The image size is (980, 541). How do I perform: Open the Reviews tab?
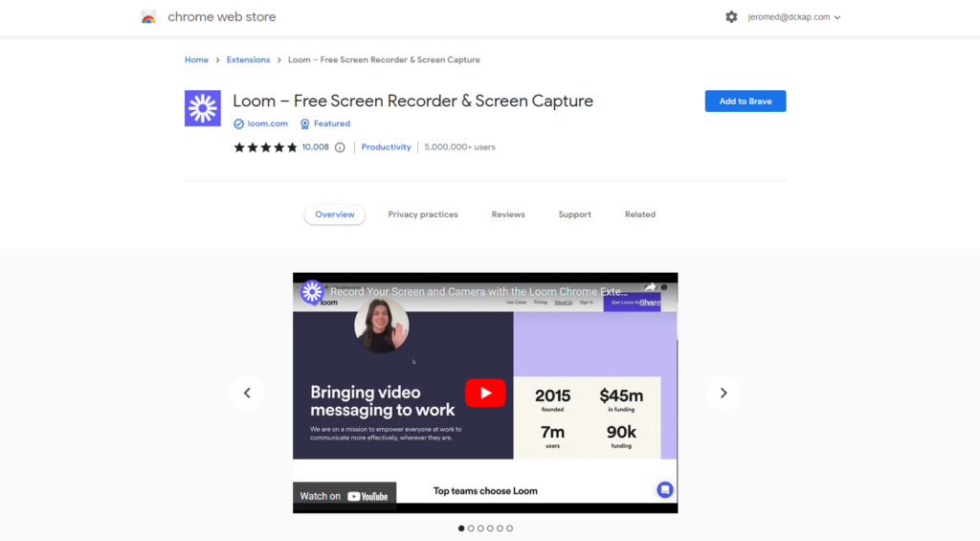(508, 214)
